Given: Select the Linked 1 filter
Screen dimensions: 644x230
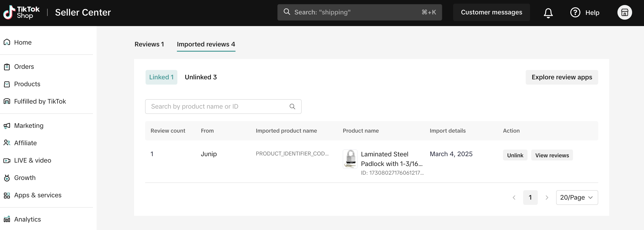Looking at the screenshot, I should pos(161,77).
